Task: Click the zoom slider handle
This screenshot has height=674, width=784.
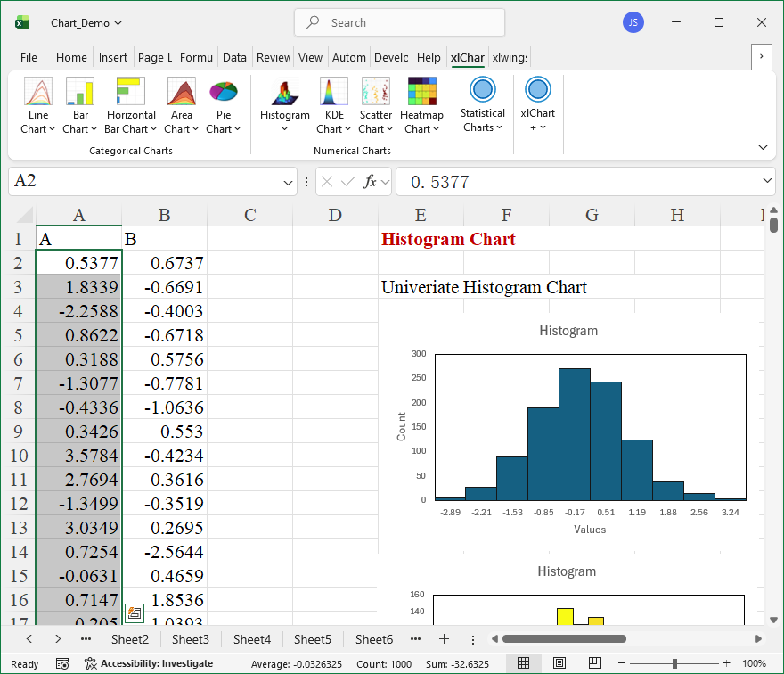Action: tap(675, 663)
